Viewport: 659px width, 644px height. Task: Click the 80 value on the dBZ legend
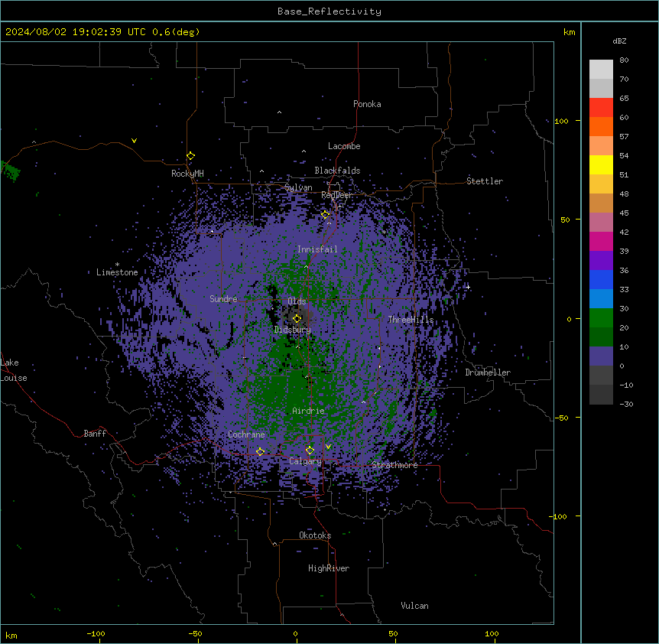click(624, 60)
